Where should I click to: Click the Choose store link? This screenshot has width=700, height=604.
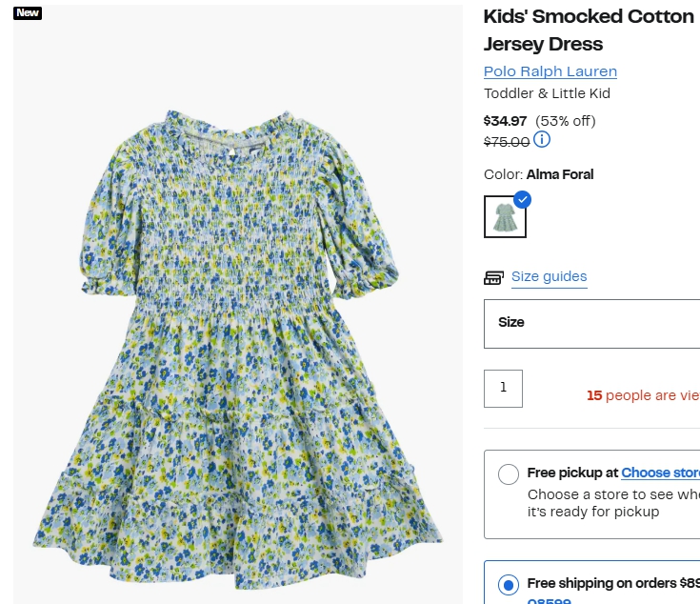click(660, 473)
